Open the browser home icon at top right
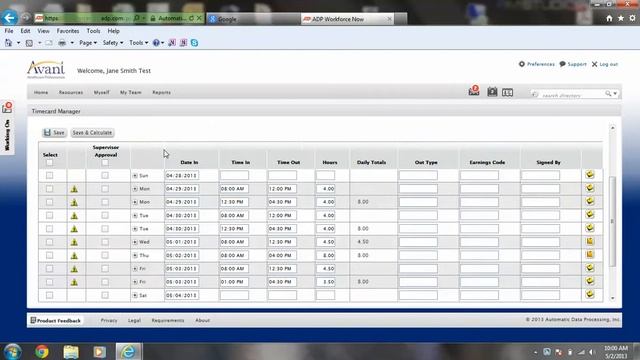This screenshot has width=640, height=360. 609,18
